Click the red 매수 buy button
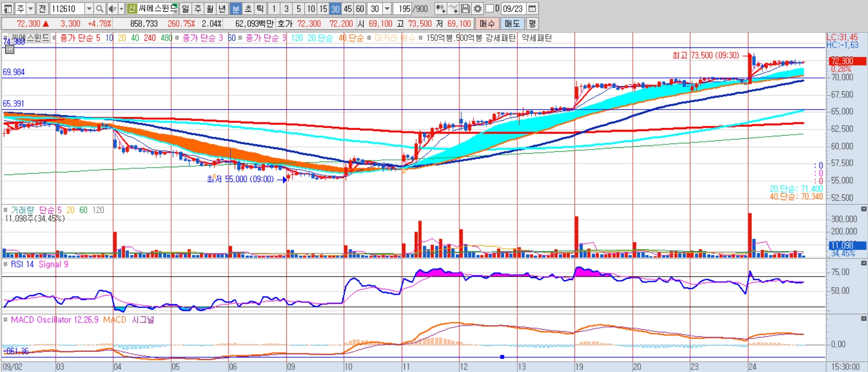The height and width of the screenshot is (372, 868). tap(487, 24)
